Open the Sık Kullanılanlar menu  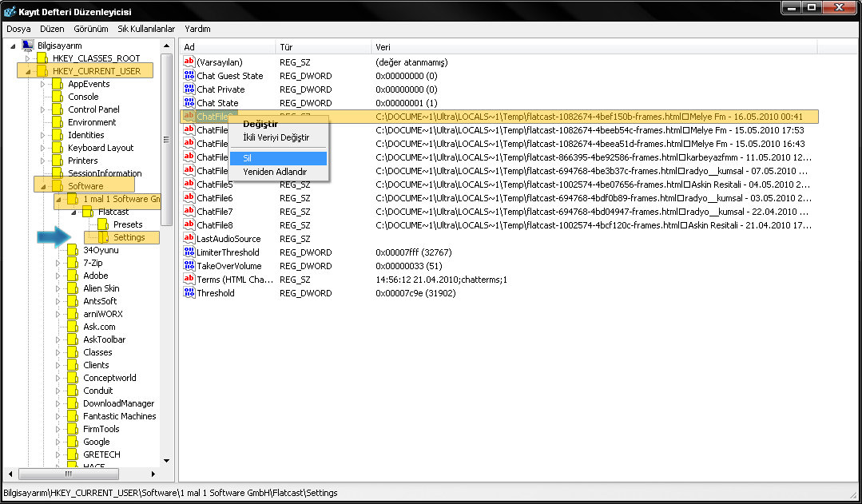146,29
